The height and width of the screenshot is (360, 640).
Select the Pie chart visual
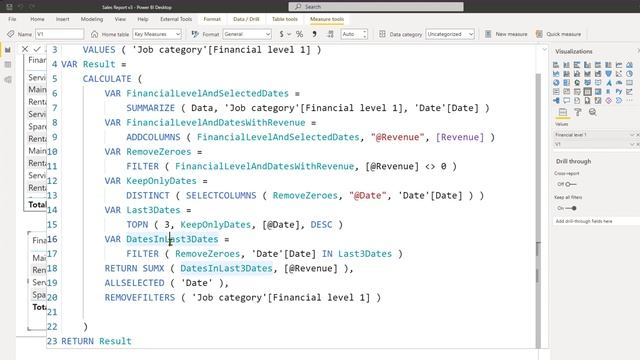[629, 74]
